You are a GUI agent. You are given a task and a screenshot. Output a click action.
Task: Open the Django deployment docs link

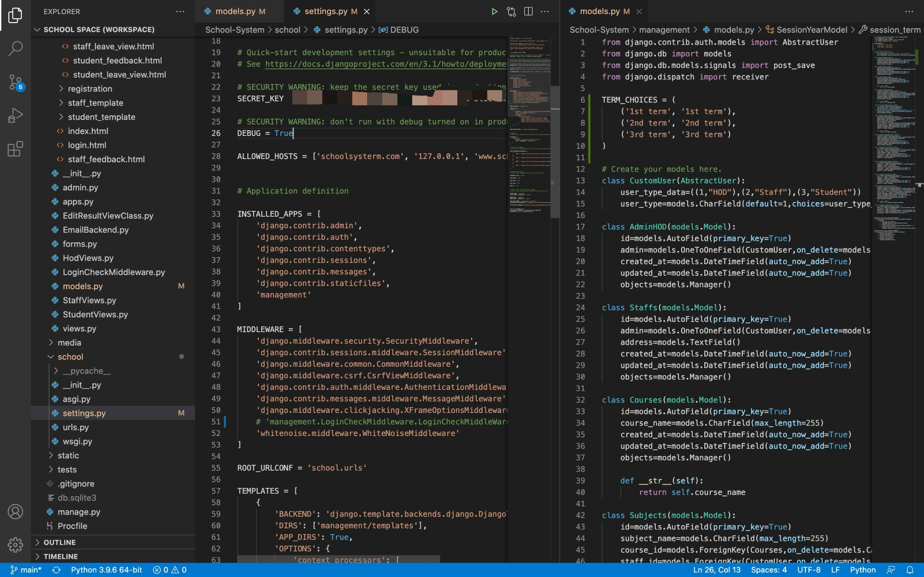[385, 64]
